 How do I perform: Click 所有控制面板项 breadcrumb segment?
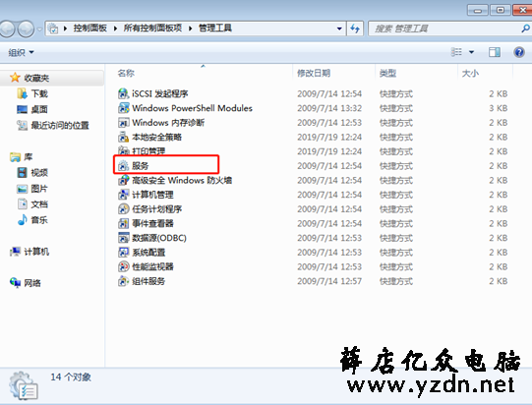152,29
